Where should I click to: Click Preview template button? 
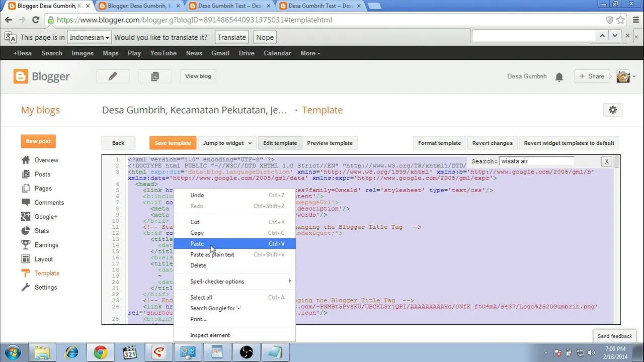tap(330, 143)
